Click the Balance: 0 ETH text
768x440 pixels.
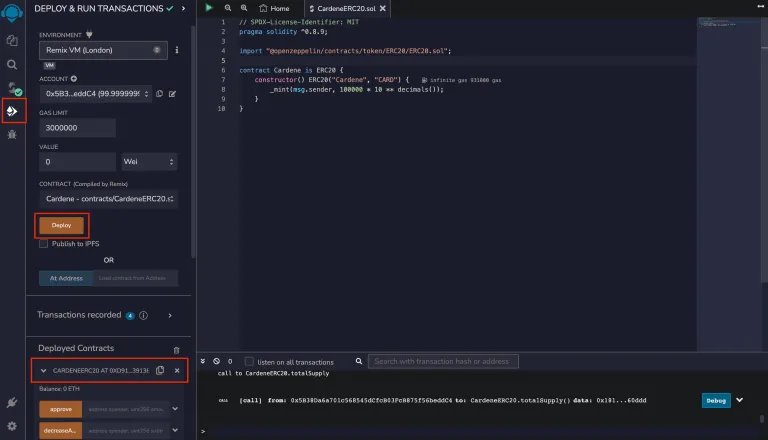pyautogui.click(x=59, y=389)
